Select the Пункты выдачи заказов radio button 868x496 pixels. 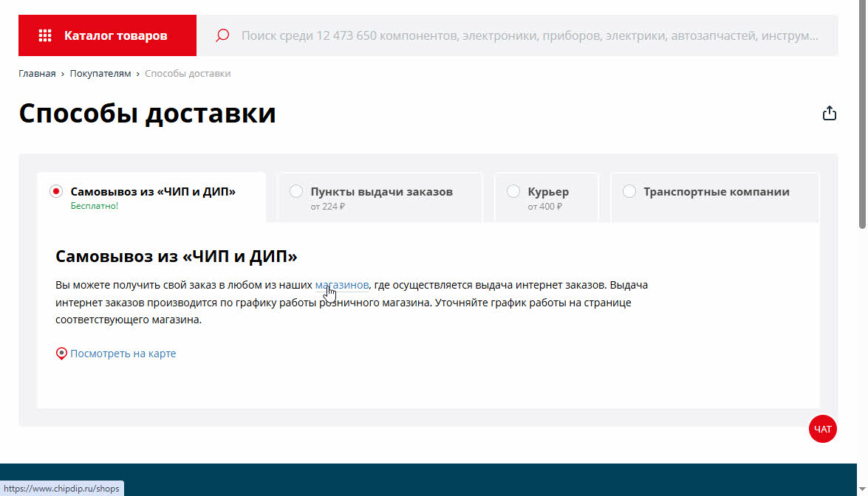pos(296,191)
